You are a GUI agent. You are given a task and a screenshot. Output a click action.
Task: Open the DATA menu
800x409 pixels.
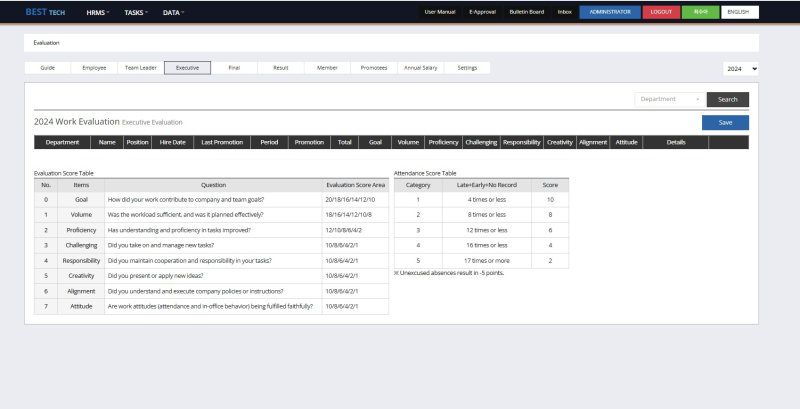point(174,12)
